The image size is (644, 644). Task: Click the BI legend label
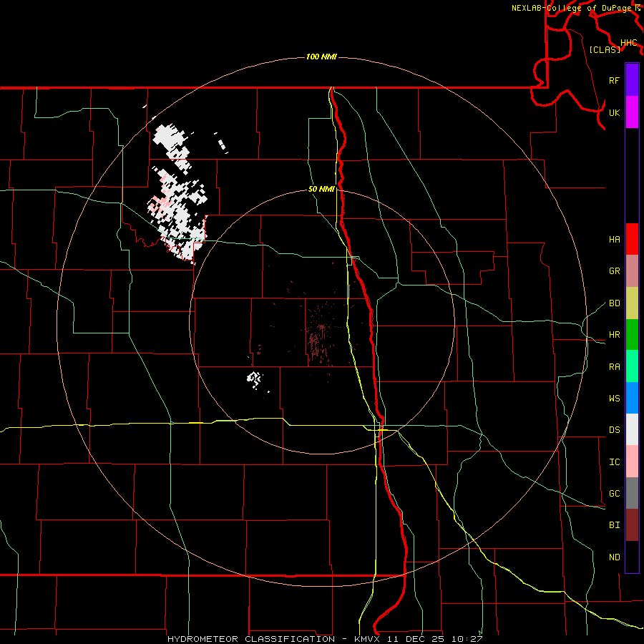[614, 525]
